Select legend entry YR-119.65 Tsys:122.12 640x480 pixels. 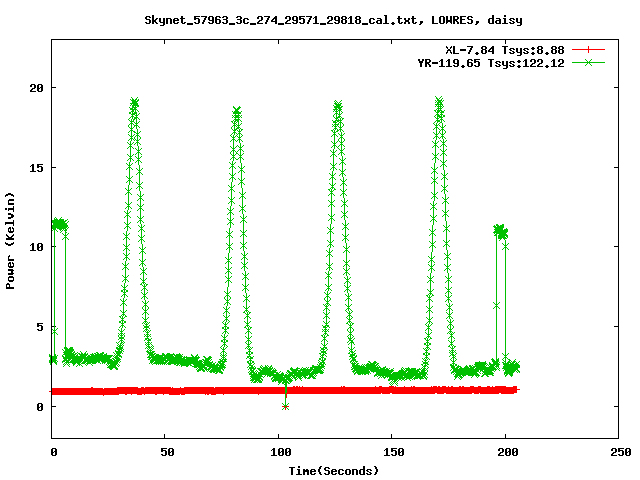point(491,63)
